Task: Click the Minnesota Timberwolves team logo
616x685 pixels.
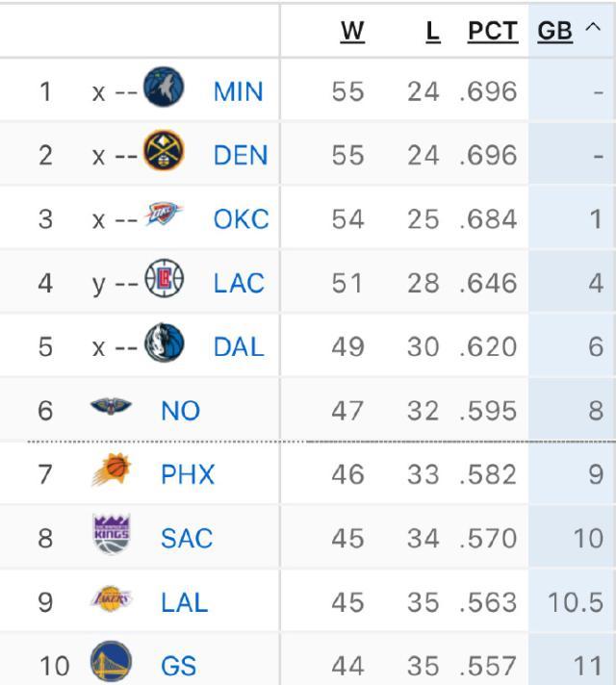Action: 164,88
